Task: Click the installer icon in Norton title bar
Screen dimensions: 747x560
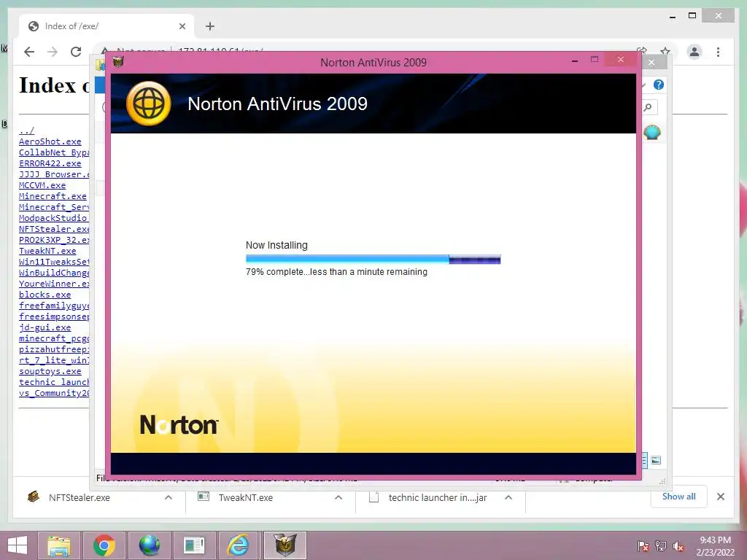Action: pos(118,61)
